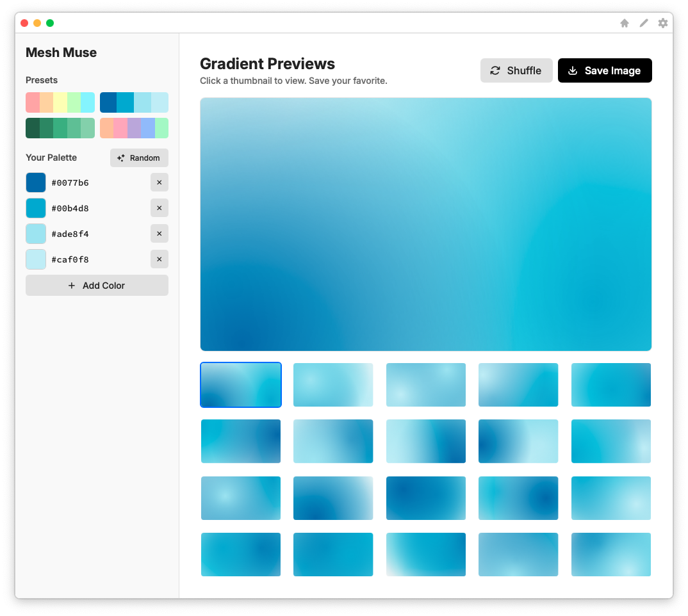The image size is (688, 616).
Task: Click the large gradient preview image
Action: [426, 224]
